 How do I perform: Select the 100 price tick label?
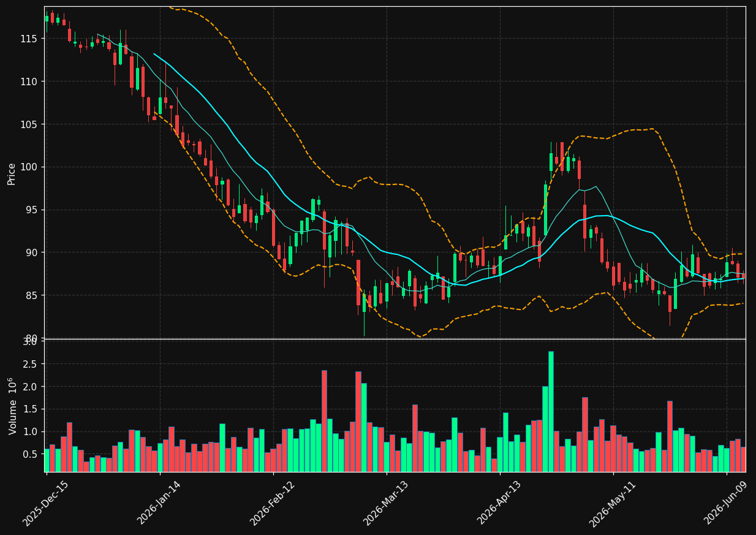point(29,167)
